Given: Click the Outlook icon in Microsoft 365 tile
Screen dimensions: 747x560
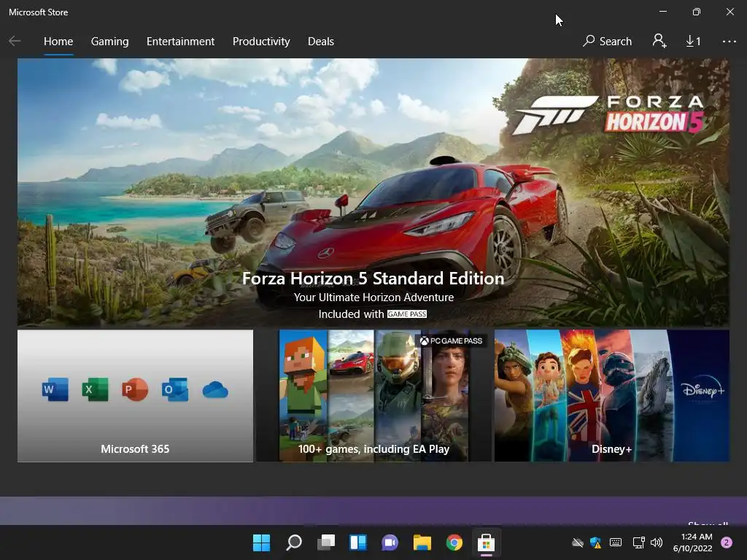Looking at the screenshot, I should 175,389.
